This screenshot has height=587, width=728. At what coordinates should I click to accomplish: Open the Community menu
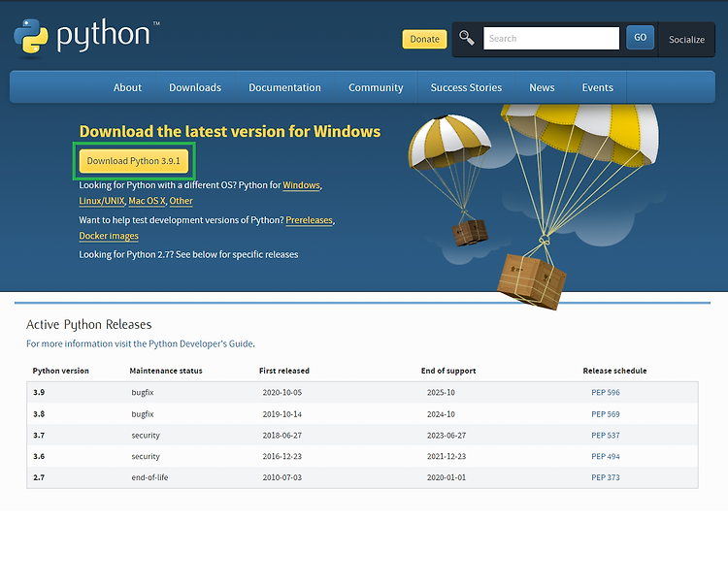coord(376,87)
